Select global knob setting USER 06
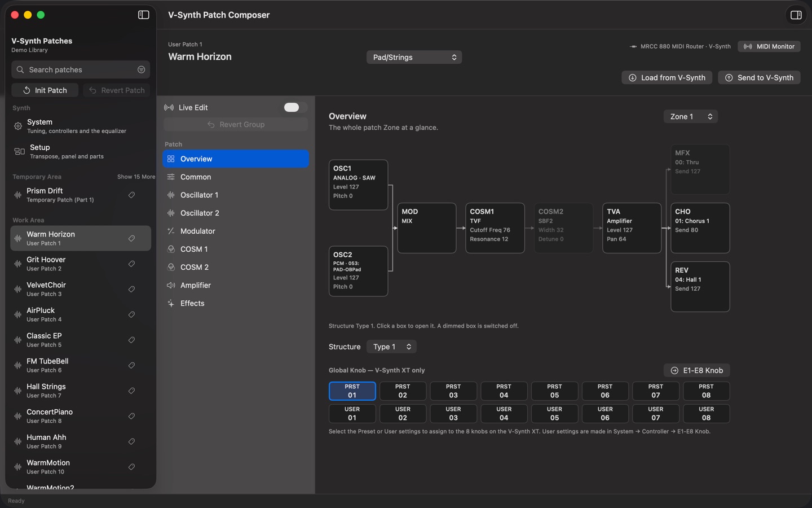Screen dimensions: 812x508 605,413
